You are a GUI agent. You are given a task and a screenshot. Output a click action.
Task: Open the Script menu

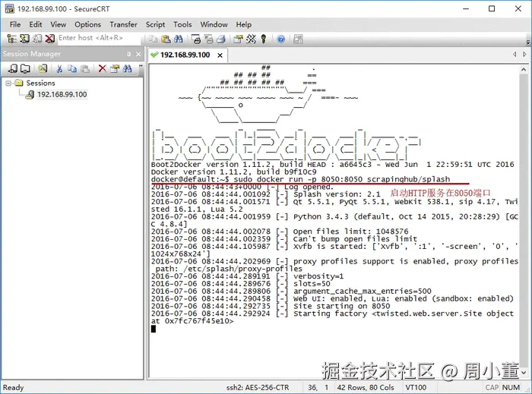tap(155, 24)
